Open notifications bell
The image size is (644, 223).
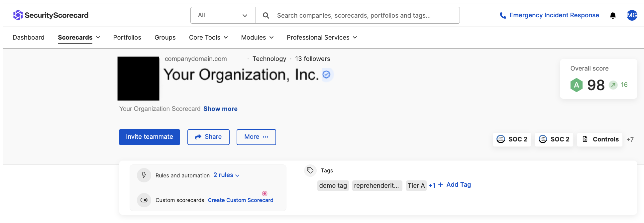613,15
